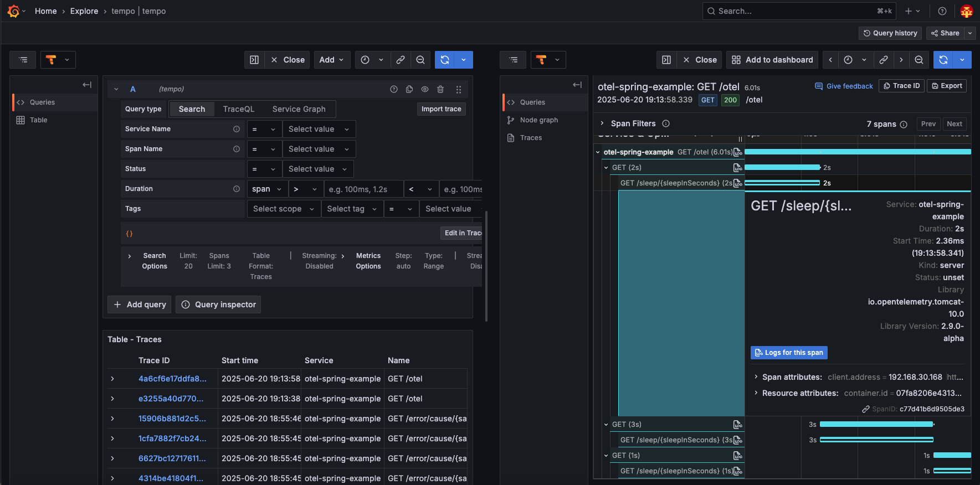The height and width of the screenshot is (485, 980).
Task: Expand Resource attributes section
Action: [756, 393]
